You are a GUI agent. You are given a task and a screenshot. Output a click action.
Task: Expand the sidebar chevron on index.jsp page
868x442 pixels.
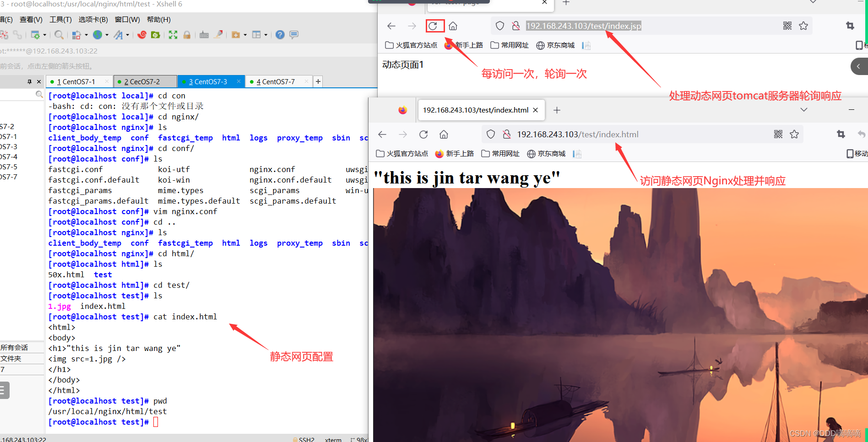click(859, 66)
